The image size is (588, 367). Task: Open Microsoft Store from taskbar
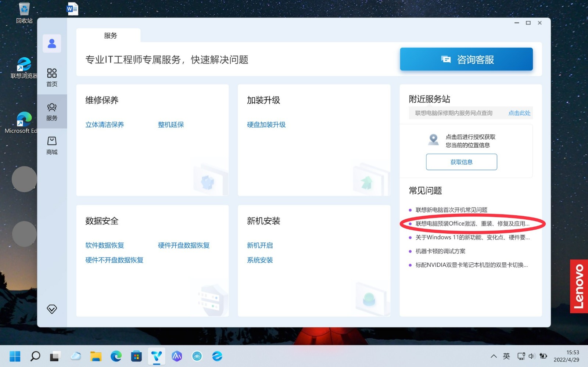[136, 356]
